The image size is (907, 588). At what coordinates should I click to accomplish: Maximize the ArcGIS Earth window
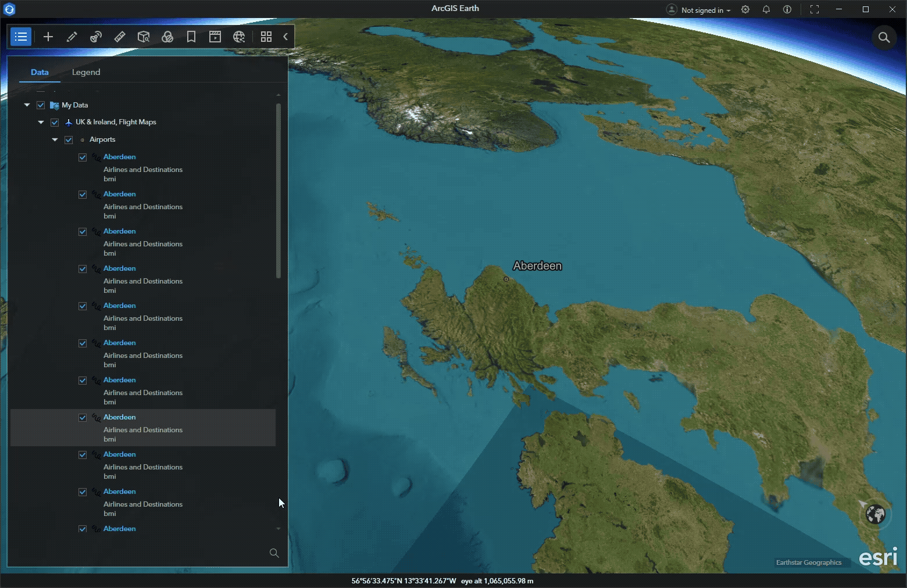866,9
